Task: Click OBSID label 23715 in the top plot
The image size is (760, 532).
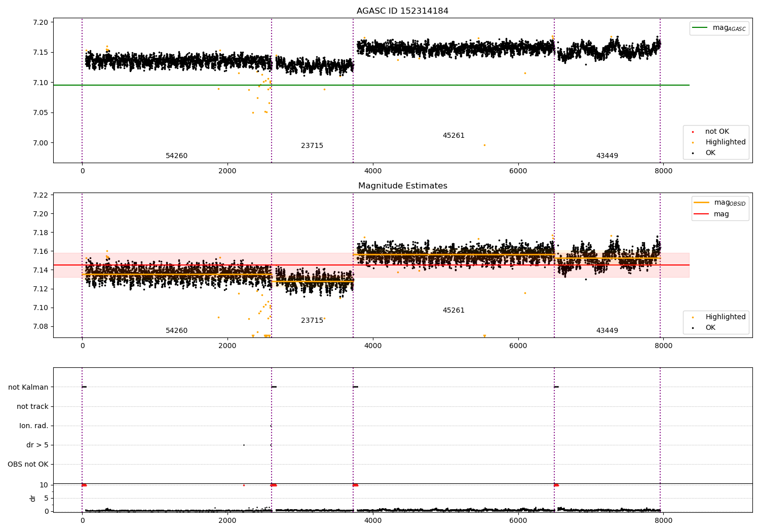Action: point(312,146)
